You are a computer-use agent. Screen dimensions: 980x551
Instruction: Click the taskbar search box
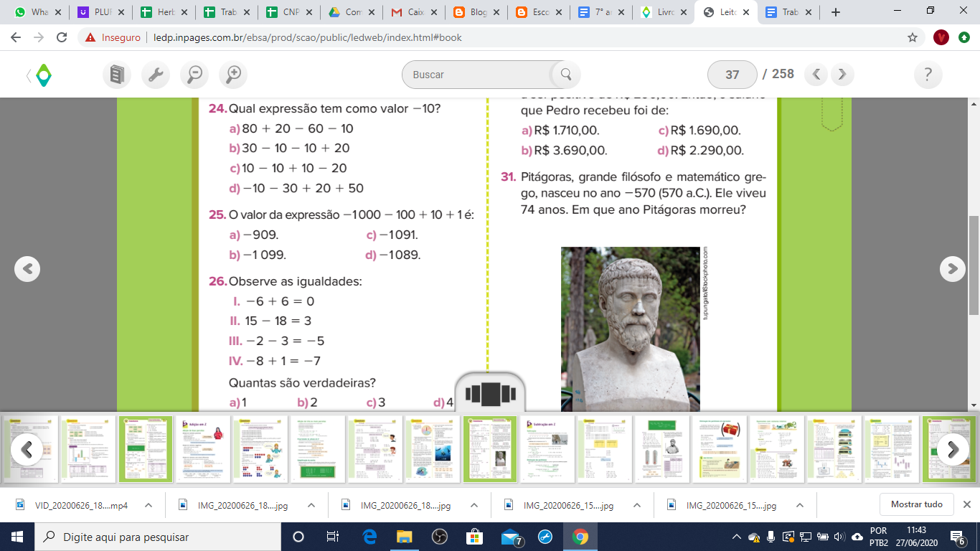[x=157, y=537]
